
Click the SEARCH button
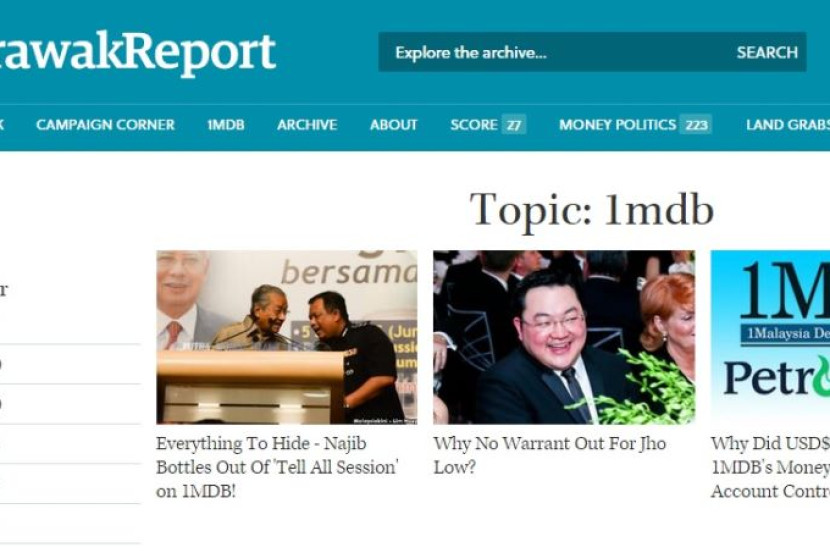767,52
